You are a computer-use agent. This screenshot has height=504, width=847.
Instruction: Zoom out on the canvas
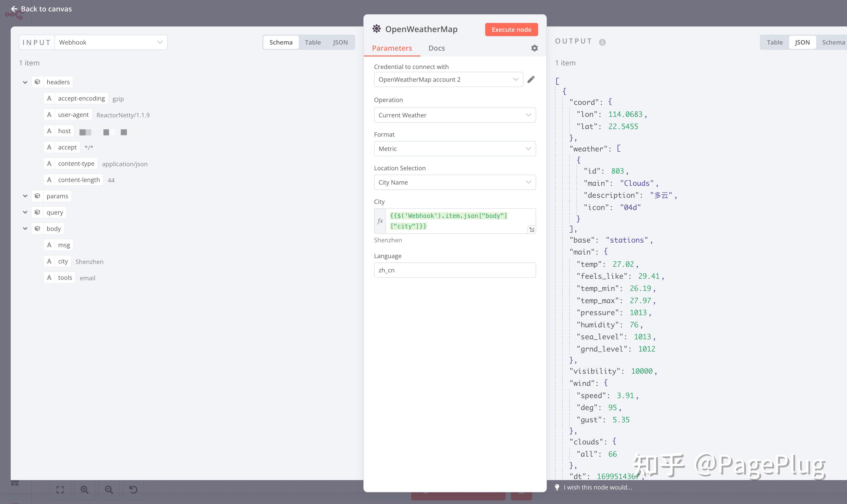click(x=109, y=490)
